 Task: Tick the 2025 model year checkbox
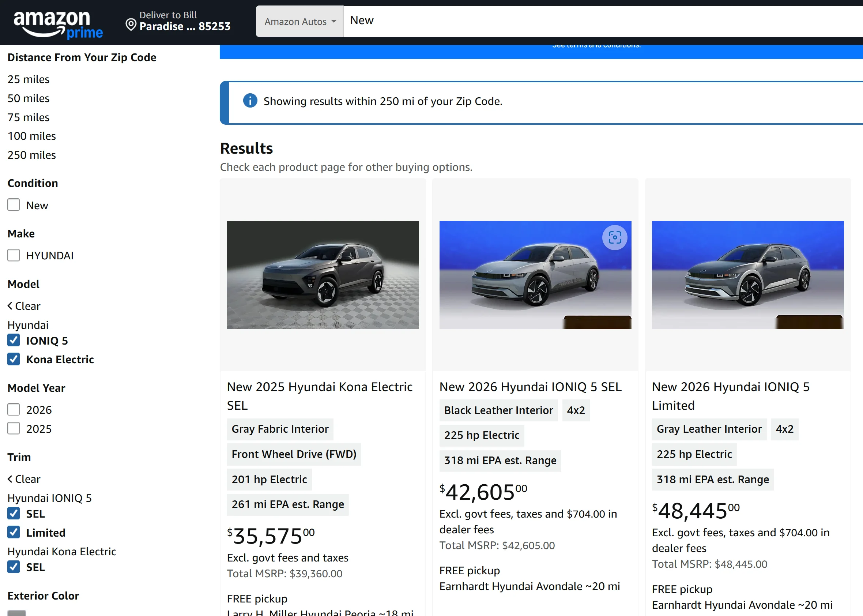(x=14, y=428)
